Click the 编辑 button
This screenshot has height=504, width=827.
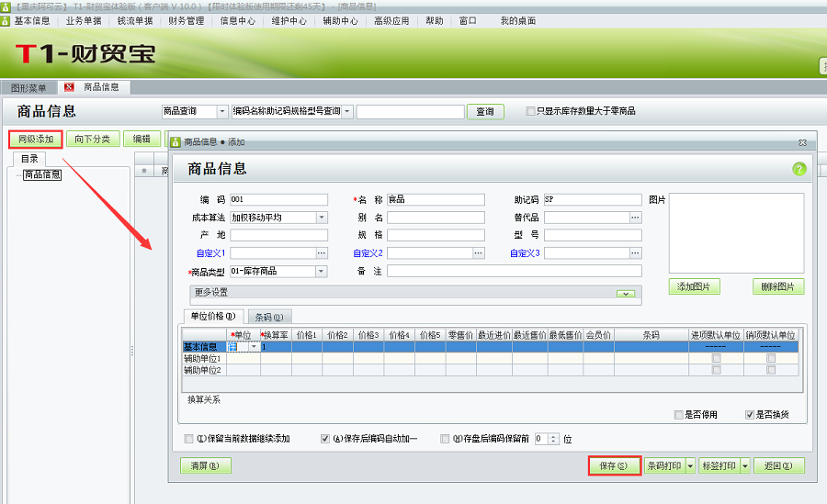142,140
